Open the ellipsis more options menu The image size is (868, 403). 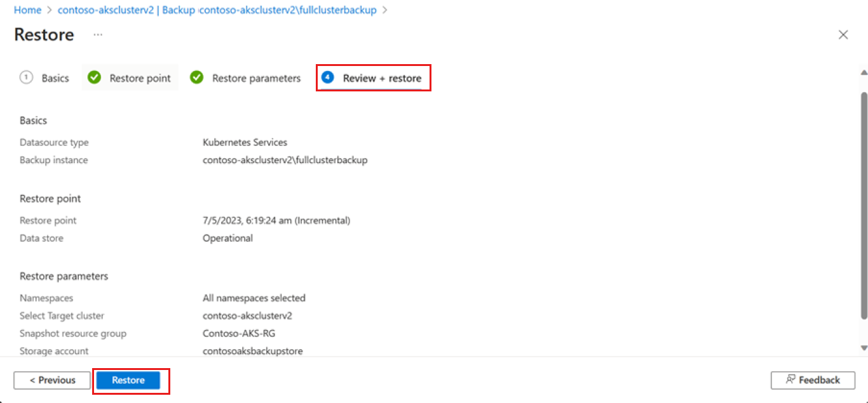(98, 35)
